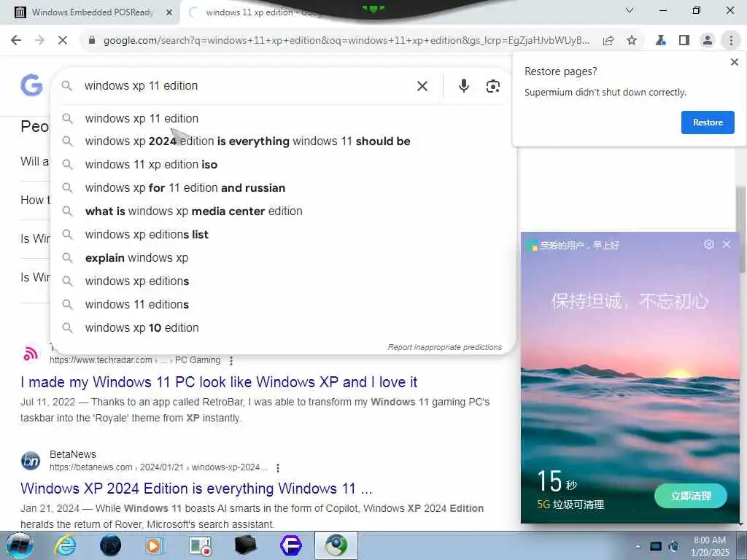Image resolution: width=747 pixels, height=560 pixels.
Task: Click the address bar URL
Action: click(346, 41)
